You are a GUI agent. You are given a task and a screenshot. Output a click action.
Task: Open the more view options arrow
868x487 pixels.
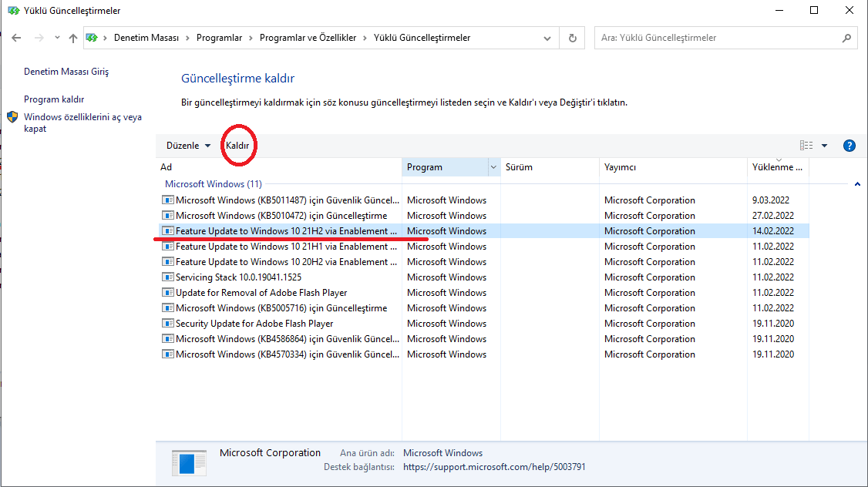[824, 146]
